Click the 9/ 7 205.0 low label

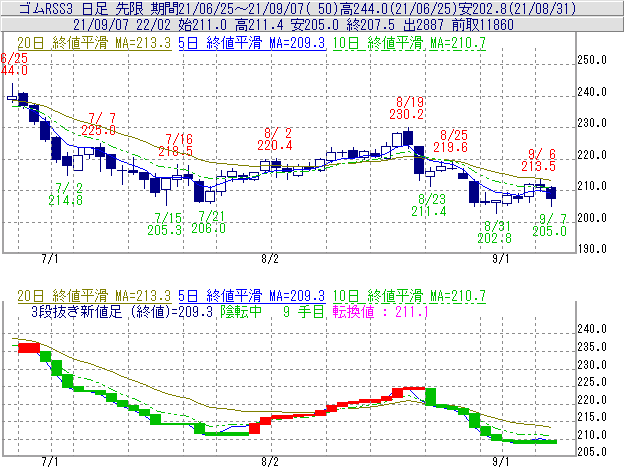pyautogui.click(x=550, y=225)
